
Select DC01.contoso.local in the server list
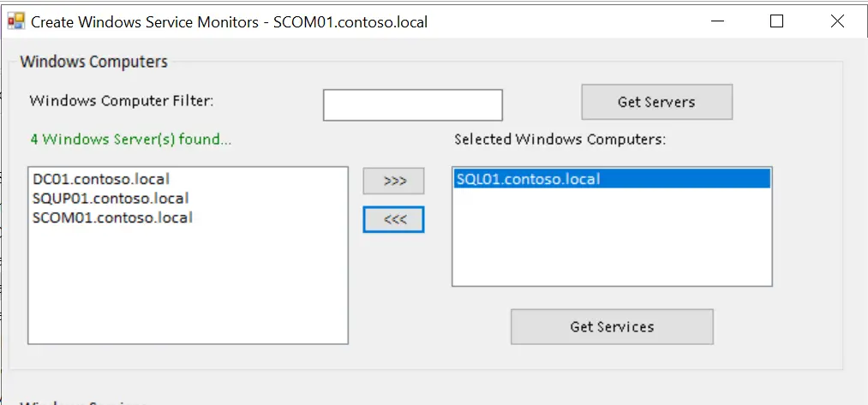[100, 179]
